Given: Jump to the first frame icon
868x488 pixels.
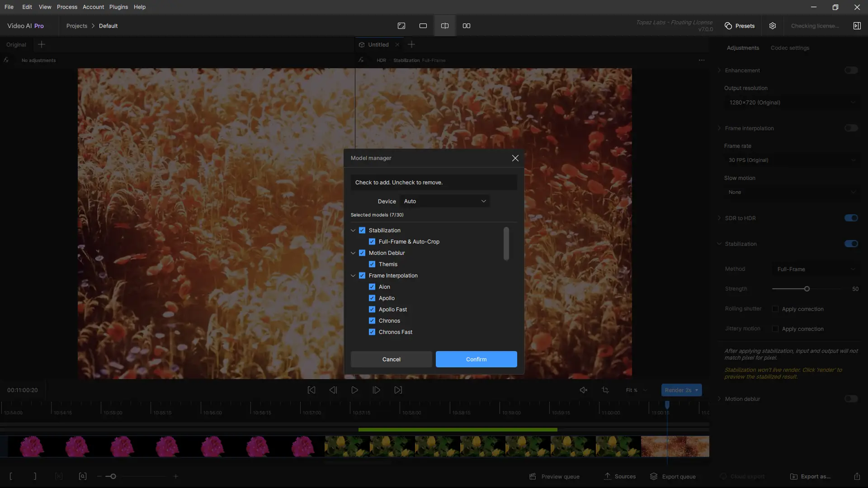Looking at the screenshot, I should [311, 390].
